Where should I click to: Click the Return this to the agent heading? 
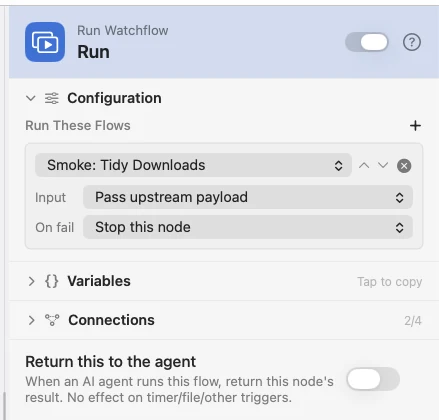[x=111, y=362]
